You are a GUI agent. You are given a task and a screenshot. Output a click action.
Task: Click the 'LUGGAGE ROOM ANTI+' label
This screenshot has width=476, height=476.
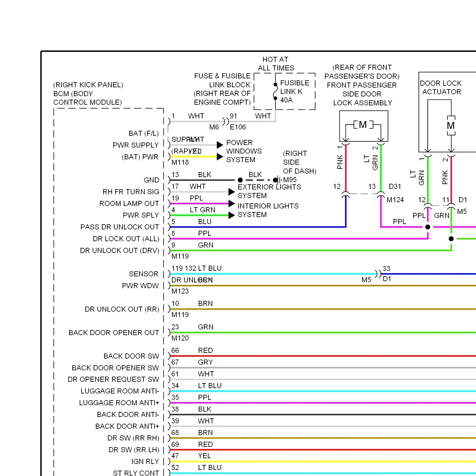pos(119,403)
